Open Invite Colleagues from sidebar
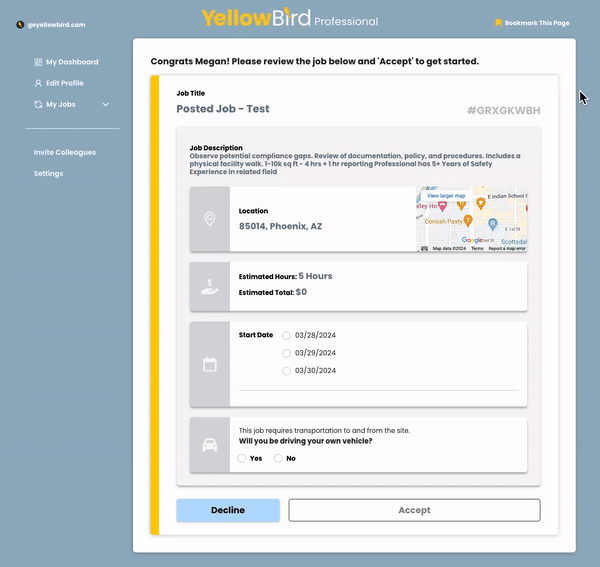 [x=65, y=152]
